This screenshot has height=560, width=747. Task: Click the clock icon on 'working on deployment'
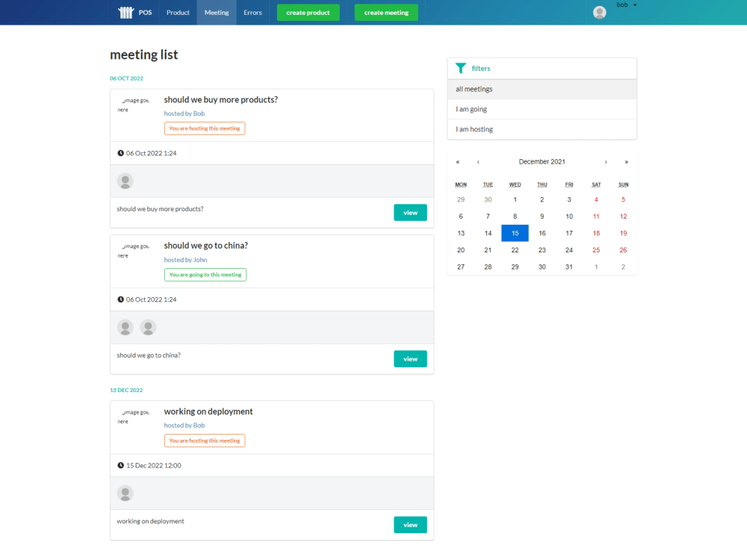[x=120, y=465]
